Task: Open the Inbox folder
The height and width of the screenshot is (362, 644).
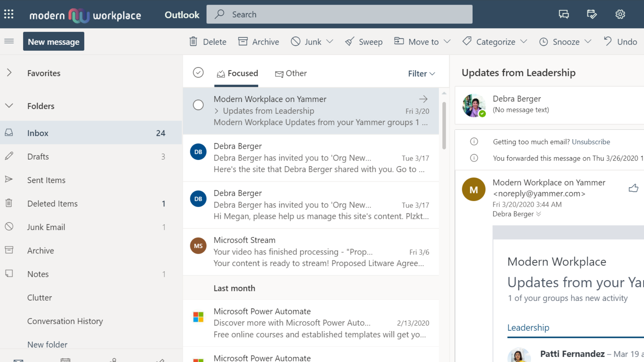Action: point(91,133)
